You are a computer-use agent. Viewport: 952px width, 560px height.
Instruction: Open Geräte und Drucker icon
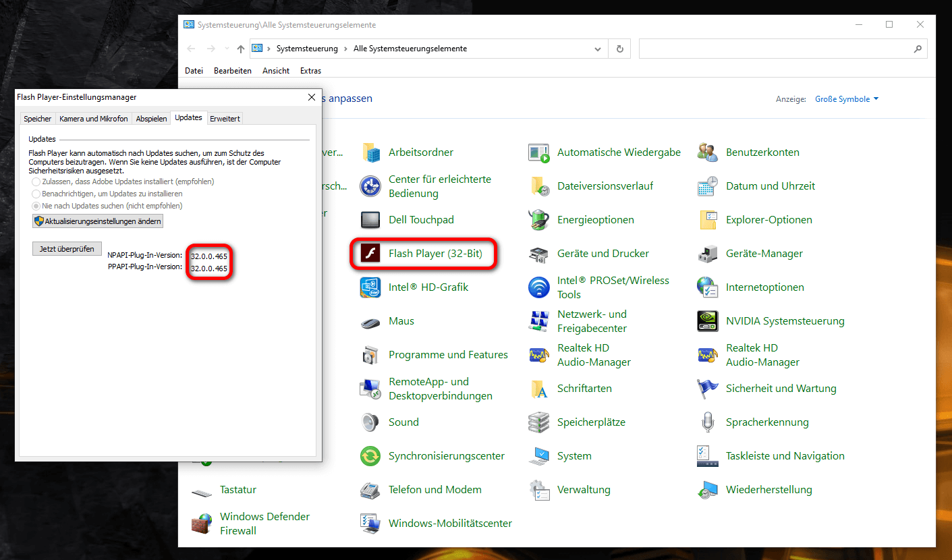click(539, 254)
